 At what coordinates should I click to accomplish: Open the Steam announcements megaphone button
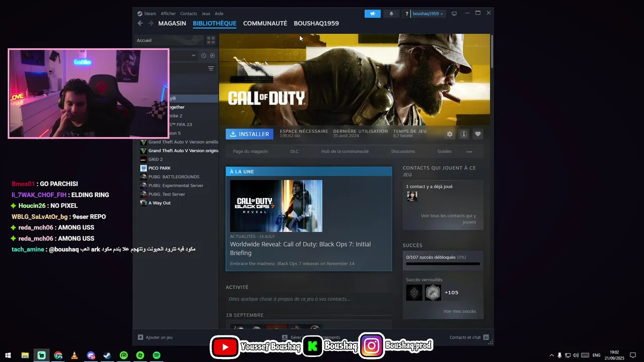click(x=372, y=14)
